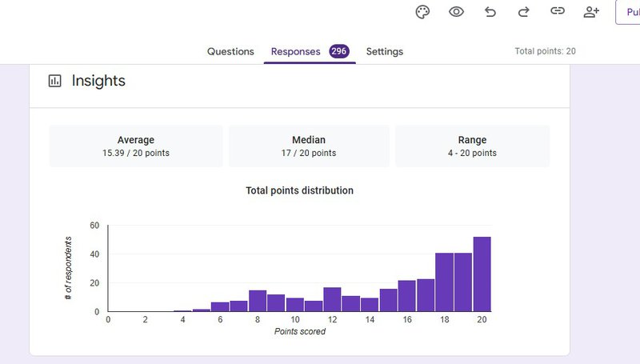
Task: Click the Insights bar chart icon
Action: (x=55, y=81)
